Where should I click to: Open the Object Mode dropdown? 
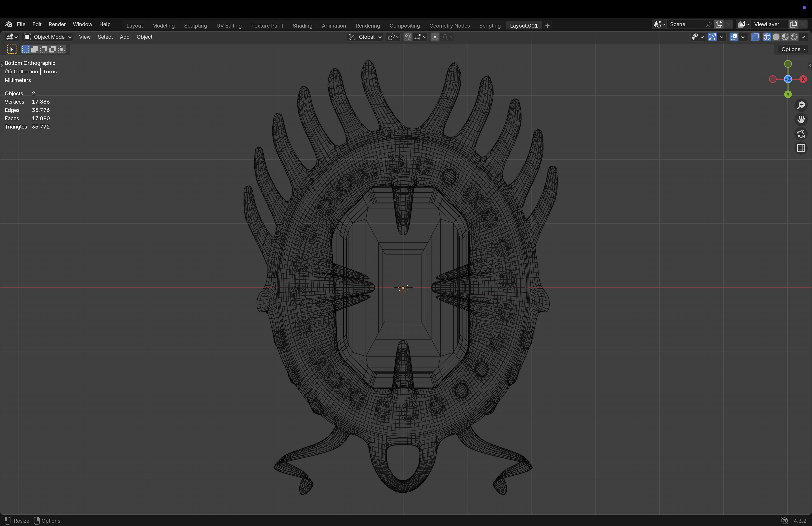coord(48,37)
